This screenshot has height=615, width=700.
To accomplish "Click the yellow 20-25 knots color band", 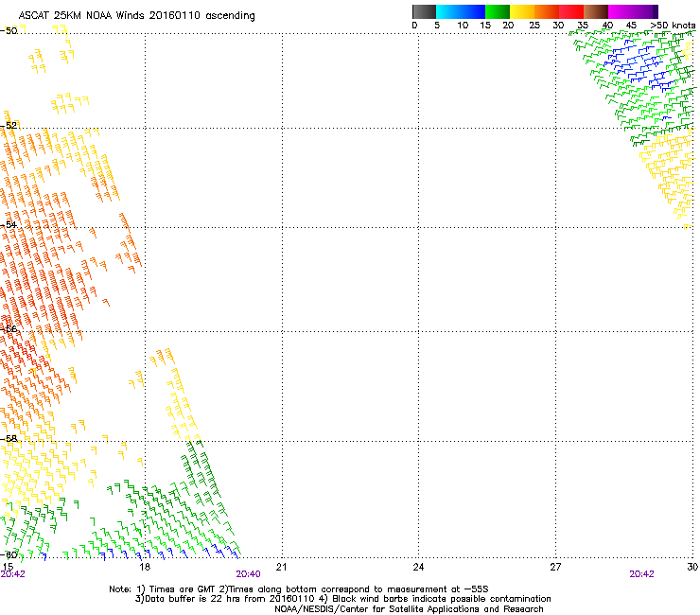I will 522,11.
